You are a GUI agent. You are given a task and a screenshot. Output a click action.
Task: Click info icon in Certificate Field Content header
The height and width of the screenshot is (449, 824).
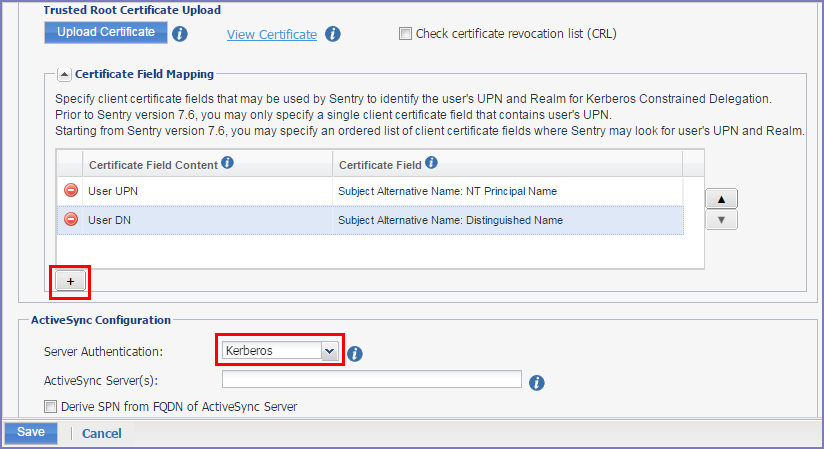227,163
